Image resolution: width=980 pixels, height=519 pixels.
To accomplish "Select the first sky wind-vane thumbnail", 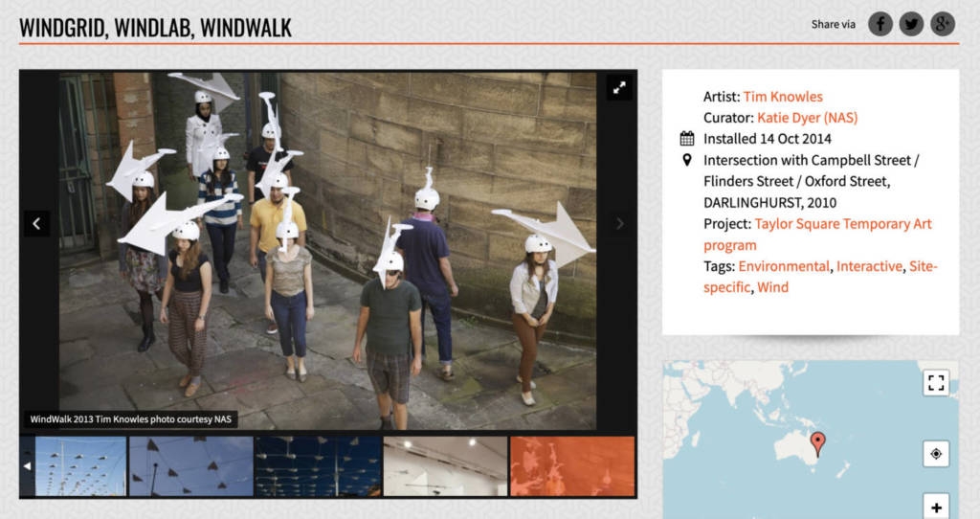I will tap(80, 466).
